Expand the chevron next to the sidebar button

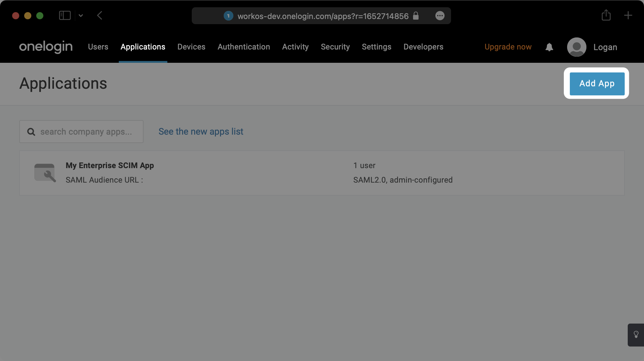click(x=80, y=16)
